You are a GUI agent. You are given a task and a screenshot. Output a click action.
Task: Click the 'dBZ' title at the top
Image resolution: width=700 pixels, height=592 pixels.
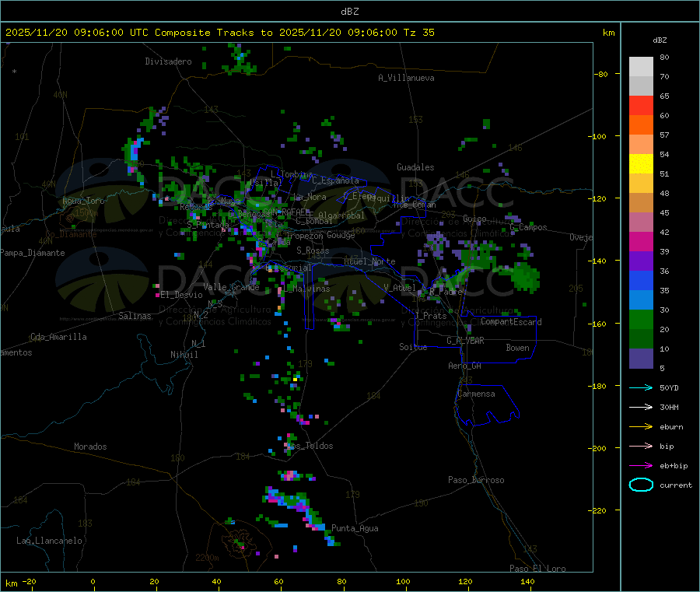[349, 12]
